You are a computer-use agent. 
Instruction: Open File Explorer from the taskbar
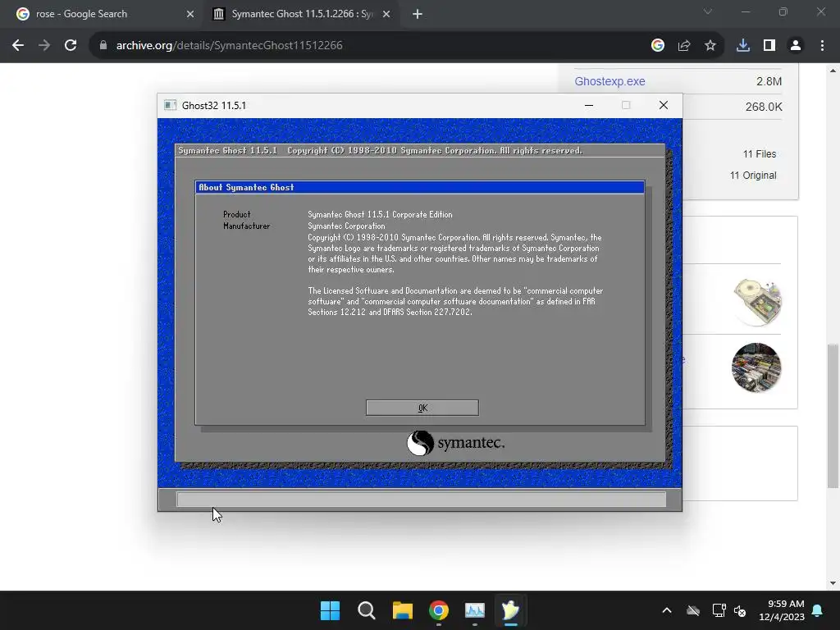402,610
